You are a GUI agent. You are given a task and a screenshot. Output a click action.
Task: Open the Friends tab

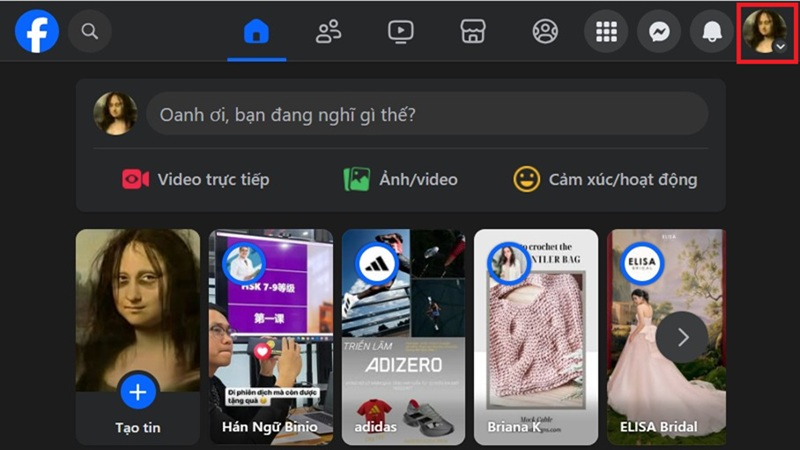[x=329, y=32]
